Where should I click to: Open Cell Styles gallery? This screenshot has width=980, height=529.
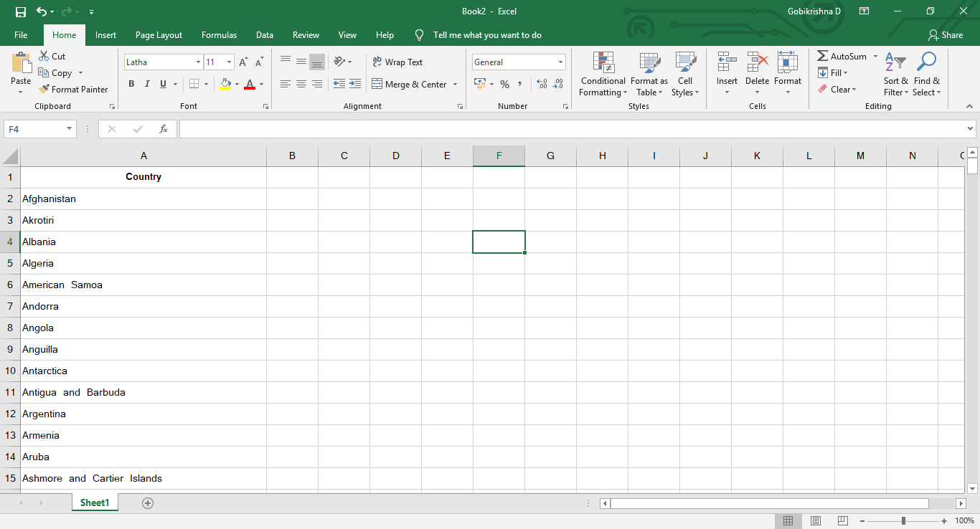pyautogui.click(x=686, y=75)
